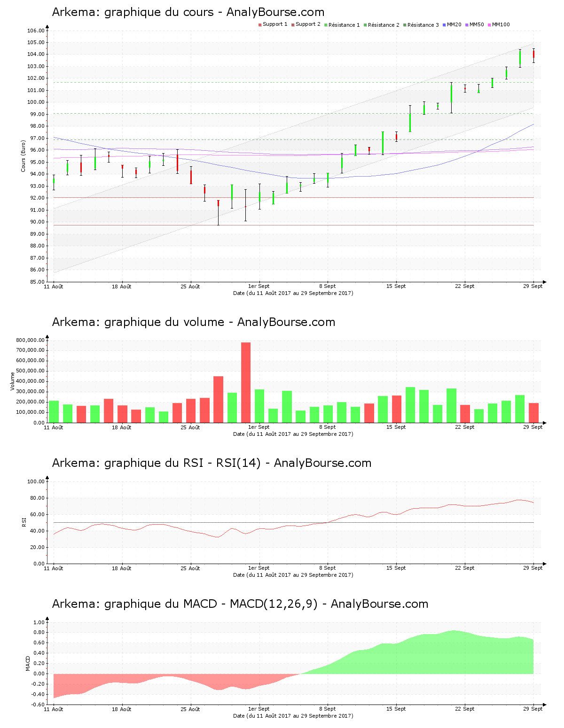564x728 pixels.
Task: Click the Support 2 legend color square
Action: click(x=293, y=25)
